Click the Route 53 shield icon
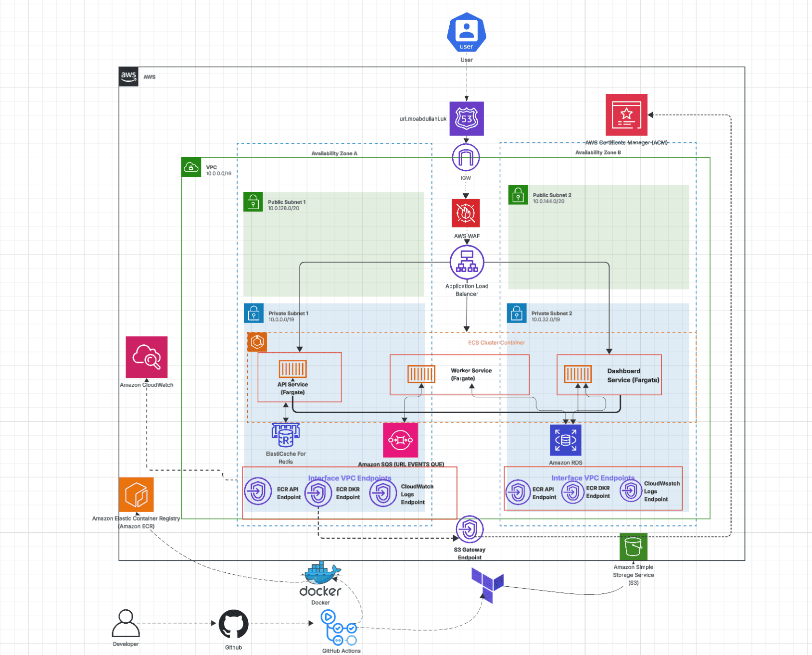The height and width of the screenshot is (655, 812). (x=467, y=118)
